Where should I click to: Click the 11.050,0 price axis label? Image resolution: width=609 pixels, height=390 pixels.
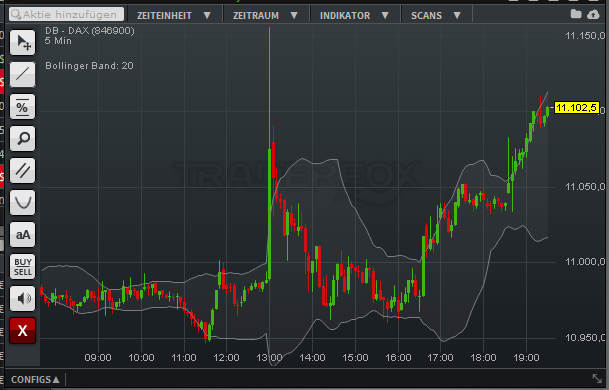tap(585, 187)
